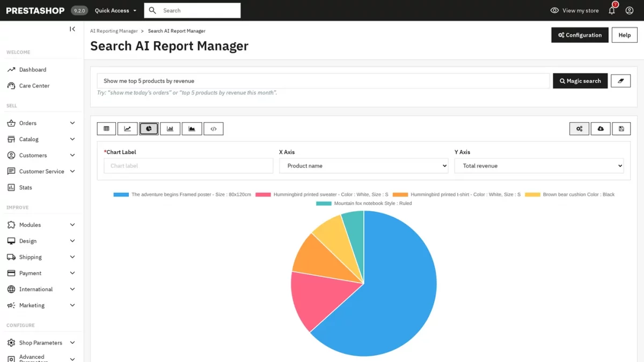Clear the search with the eraser icon
The width and height of the screenshot is (644, 362).
coord(621,81)
